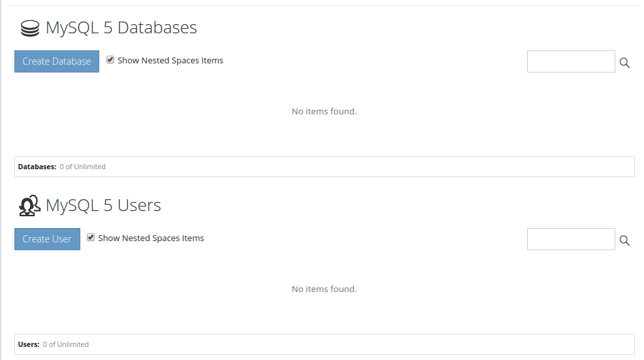Uncheck Show Nested Spaces Items checkbox for databases
Image resolution: width=644 pixels, height=360 pixels.
click(x=110, y=59)
